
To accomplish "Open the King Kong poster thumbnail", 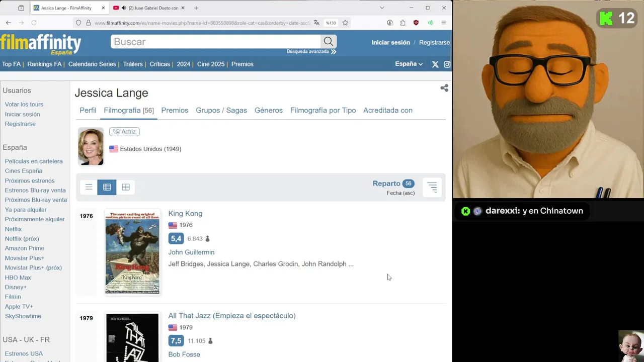I will click(x=132, y=252).
